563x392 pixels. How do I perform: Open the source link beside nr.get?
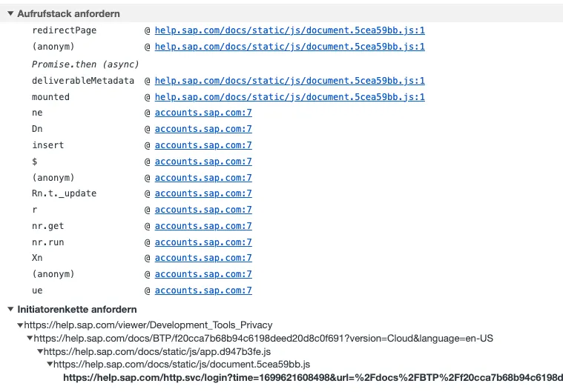[x=203, y=226]
